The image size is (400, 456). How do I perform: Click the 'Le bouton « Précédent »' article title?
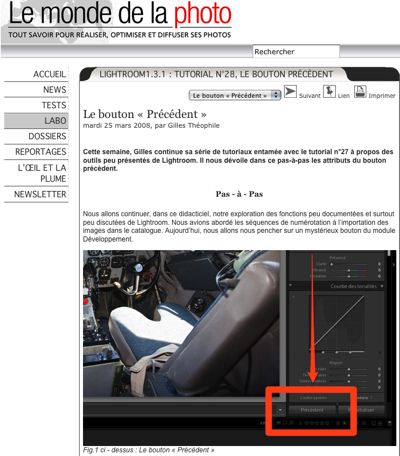[145, 114]
